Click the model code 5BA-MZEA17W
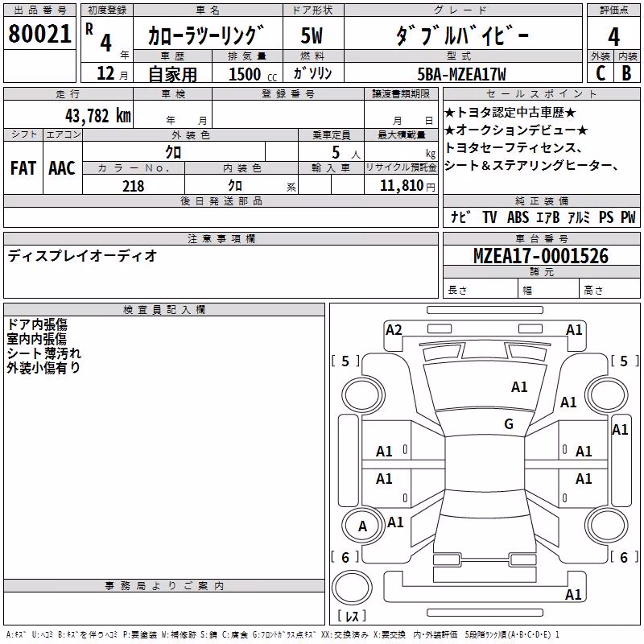Image resolution: width=644 pixels, height=644 pixels. click(x=461, y=74)
